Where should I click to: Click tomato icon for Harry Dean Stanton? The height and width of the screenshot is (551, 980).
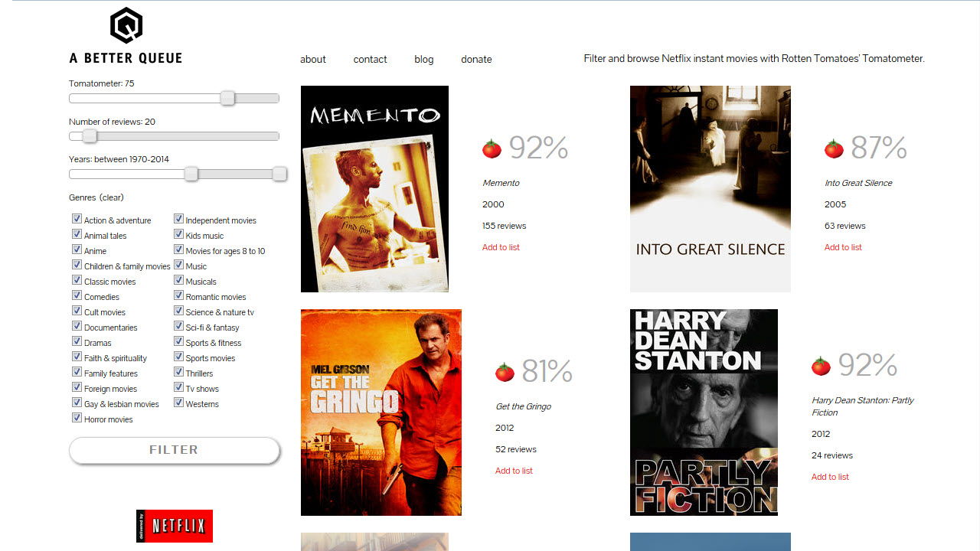tap(821, 366)
